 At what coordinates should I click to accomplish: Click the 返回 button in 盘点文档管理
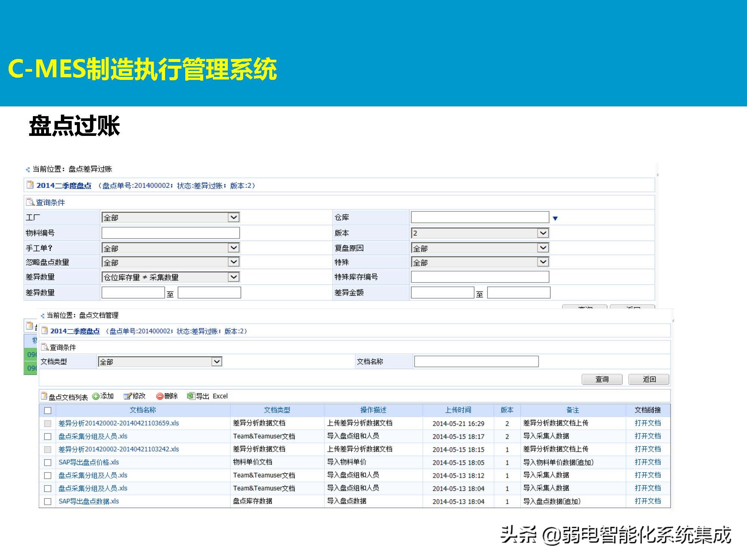click(x=649, y=379)
